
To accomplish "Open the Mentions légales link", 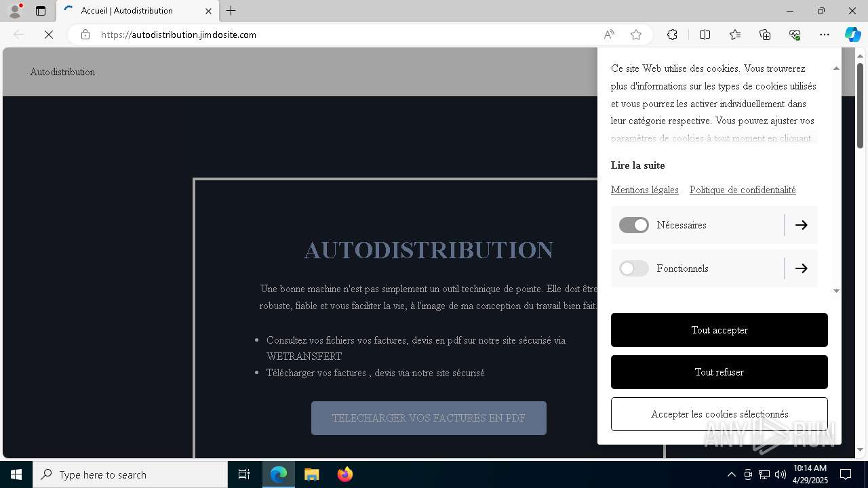I will [x=644, y=190].
